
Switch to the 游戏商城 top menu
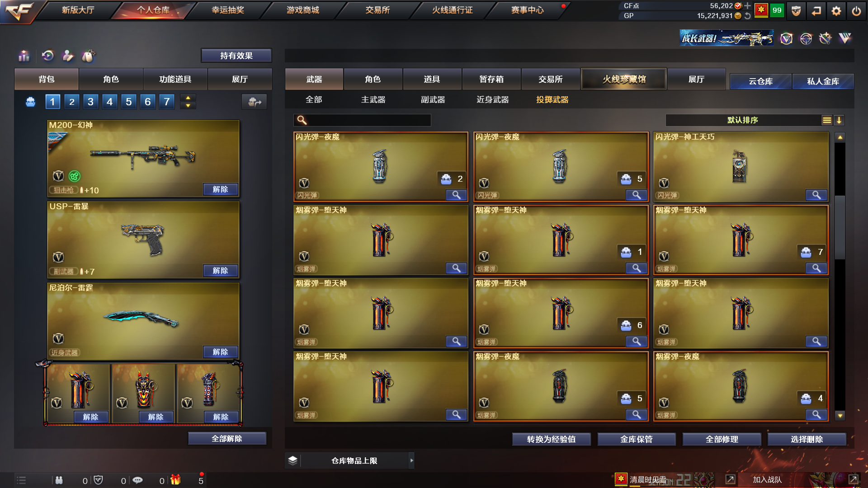303,10
